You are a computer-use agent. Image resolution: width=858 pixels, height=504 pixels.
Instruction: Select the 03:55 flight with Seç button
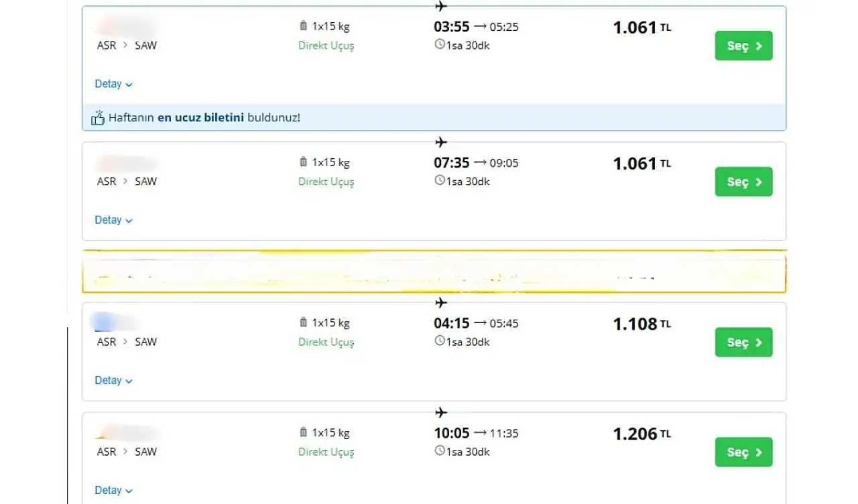coord(743,46)
